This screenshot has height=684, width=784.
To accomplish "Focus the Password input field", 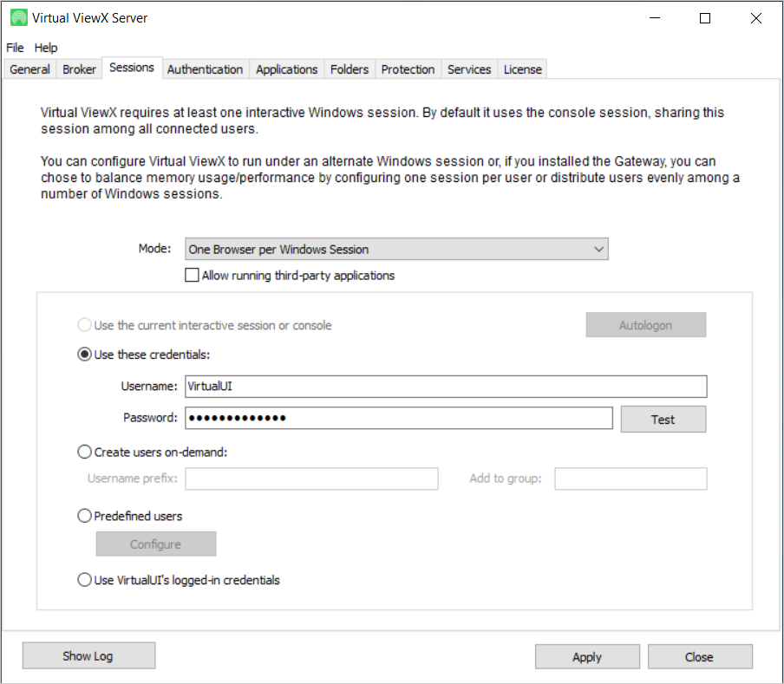I will (398, 419).
